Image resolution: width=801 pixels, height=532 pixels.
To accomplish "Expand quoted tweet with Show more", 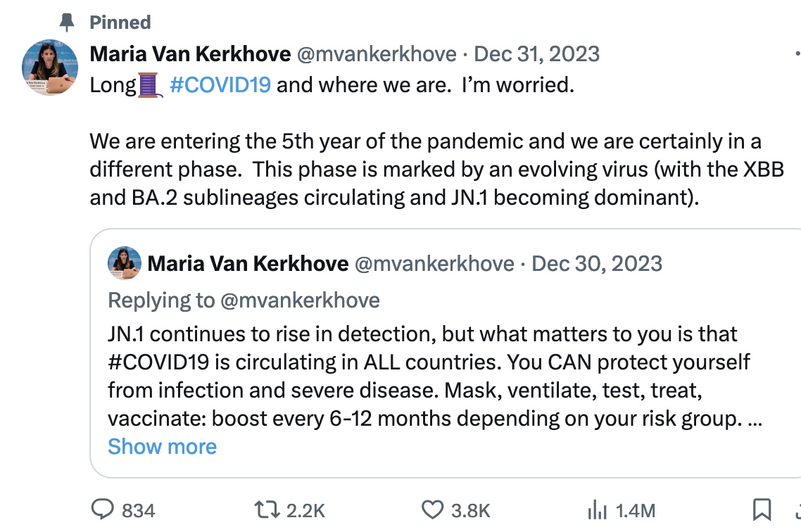I will coord(162,447).
